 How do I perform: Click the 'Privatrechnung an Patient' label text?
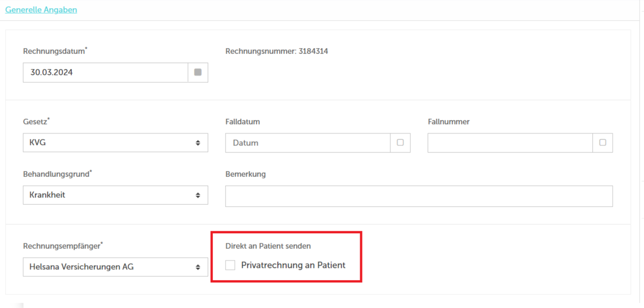pos(293,265)
